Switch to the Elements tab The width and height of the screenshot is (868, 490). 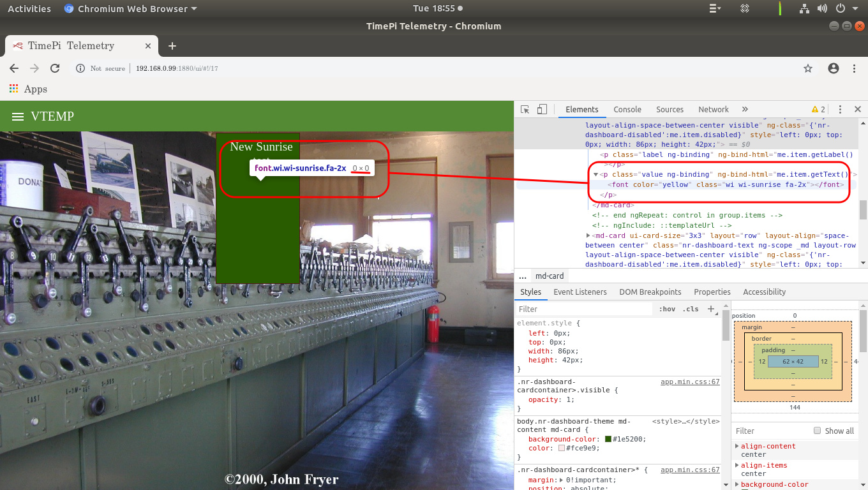(582, 110)
